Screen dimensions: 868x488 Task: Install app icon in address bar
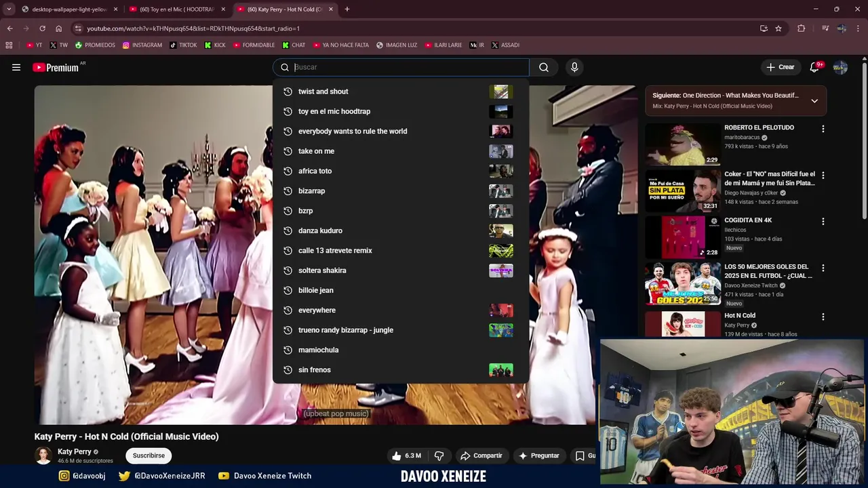764,28
